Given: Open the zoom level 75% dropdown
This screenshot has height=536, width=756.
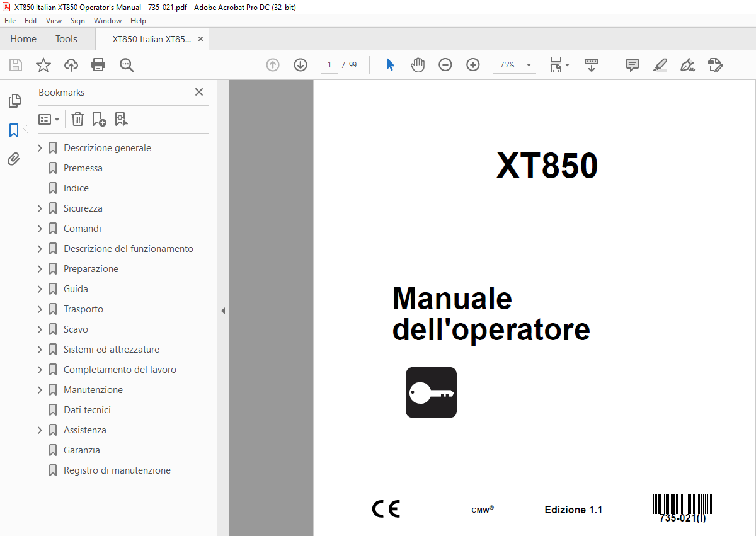Looking at the screenshot, I should coord(529,65).
